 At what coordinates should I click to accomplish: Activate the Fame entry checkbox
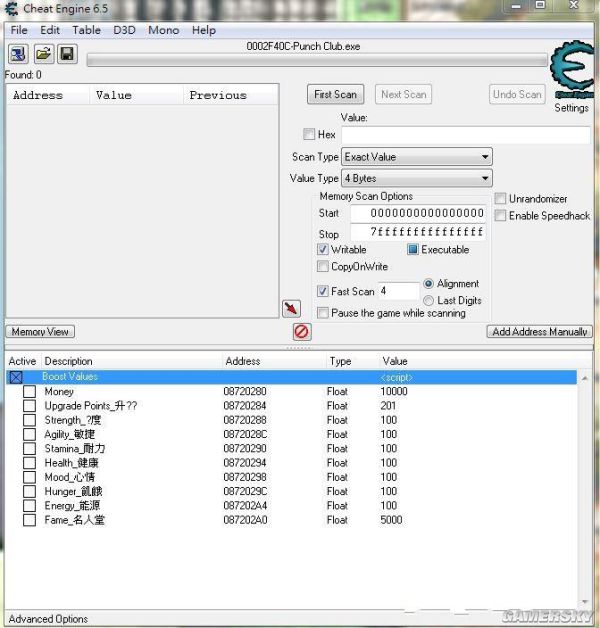29,520
